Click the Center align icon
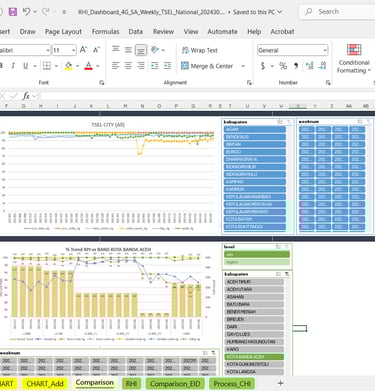This screenshot has width=375, height=391. (x=128, y=66)
